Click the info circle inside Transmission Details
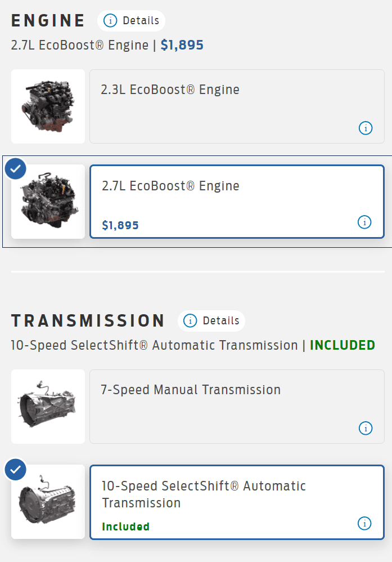This screenshot has width=392, height=562. coord(190,321)
